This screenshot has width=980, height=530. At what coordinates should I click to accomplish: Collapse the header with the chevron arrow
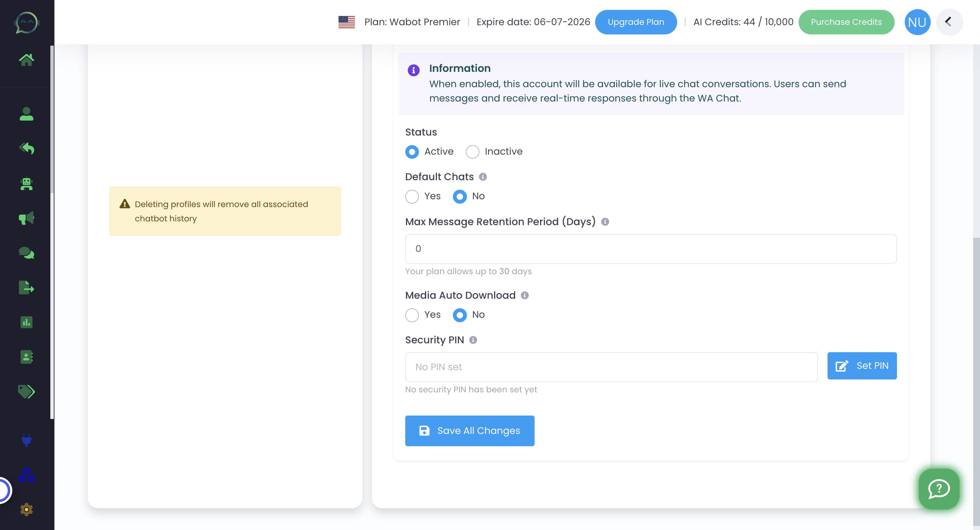[x=949, y=22]
